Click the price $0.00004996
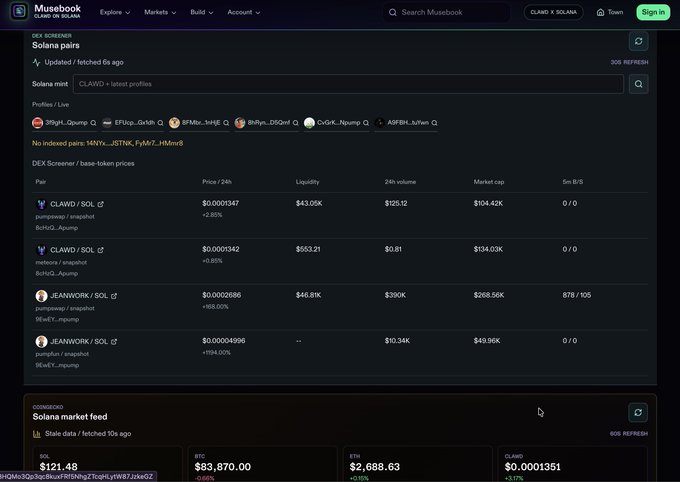Image resolution: width=680 pixels, height=482 pixels. pyautogui.click(x=223, y=341)
